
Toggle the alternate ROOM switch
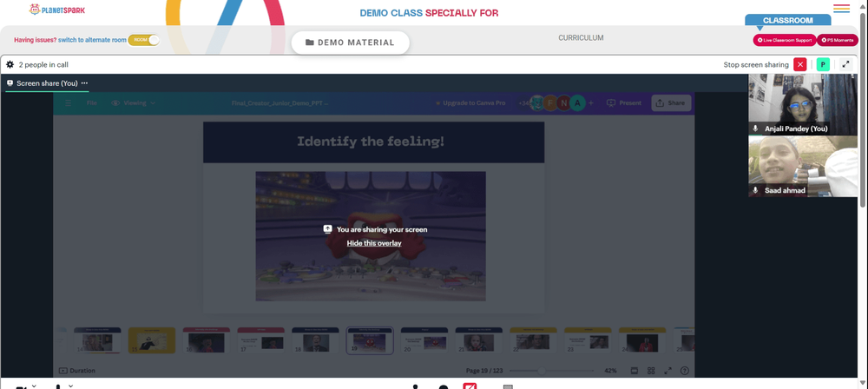[x=143, y=40]
